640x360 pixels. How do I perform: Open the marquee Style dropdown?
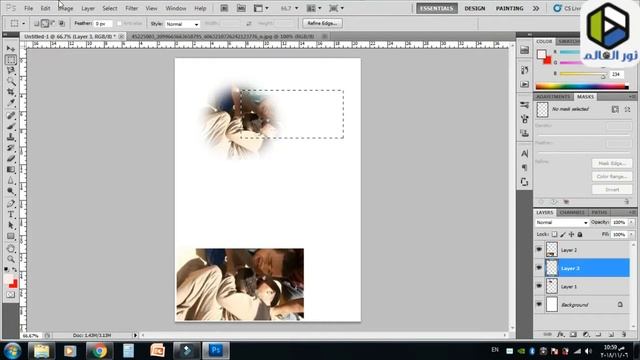click(x=182, y=24)
